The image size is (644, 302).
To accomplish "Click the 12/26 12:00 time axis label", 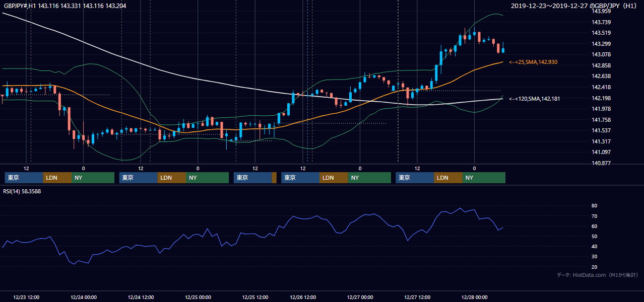I will tap(303, 297).
